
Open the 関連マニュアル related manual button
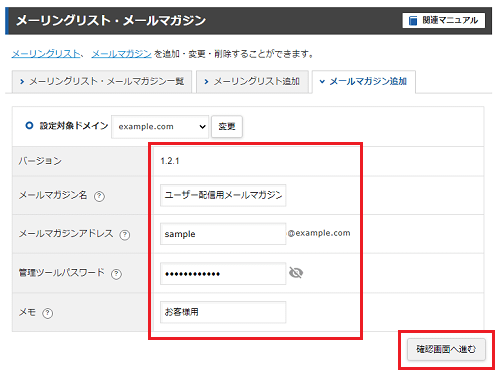[444, 21]
